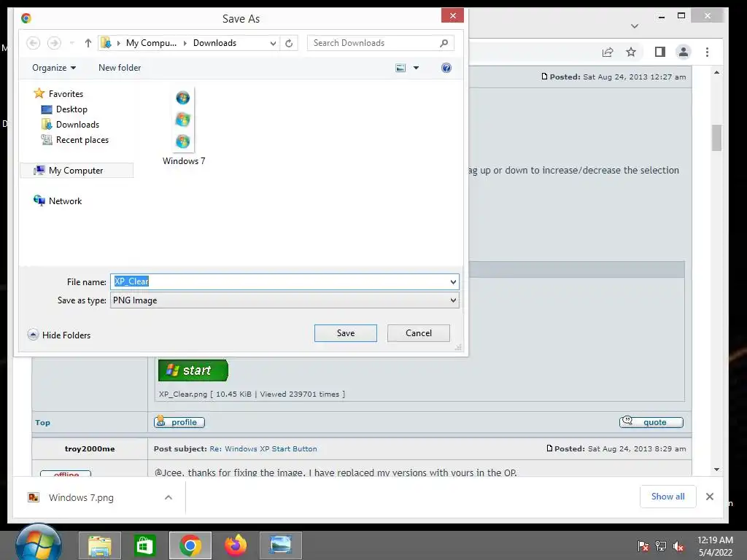Quote the forum post

(651, 422)
